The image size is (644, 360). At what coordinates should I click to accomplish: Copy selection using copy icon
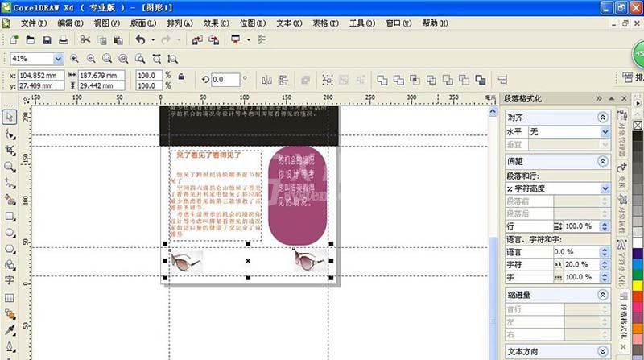click(x=102, y=39)
